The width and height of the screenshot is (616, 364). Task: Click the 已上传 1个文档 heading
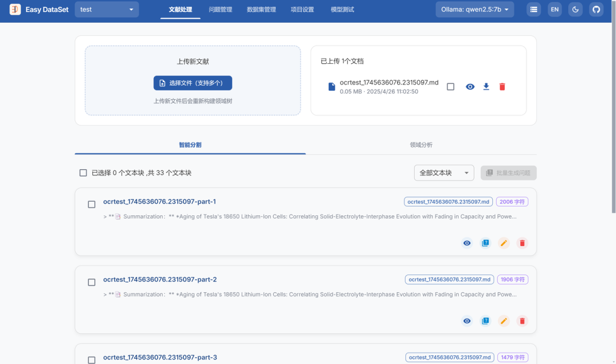[x=342, y=61]
